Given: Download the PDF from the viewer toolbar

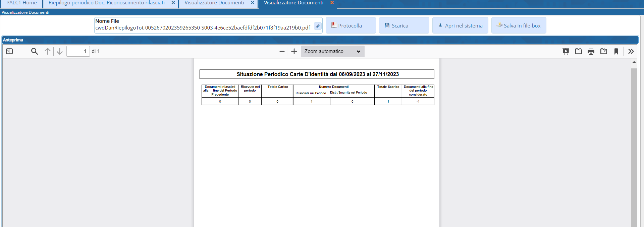Looking at the screenshot, I should (x=604, y=51).
